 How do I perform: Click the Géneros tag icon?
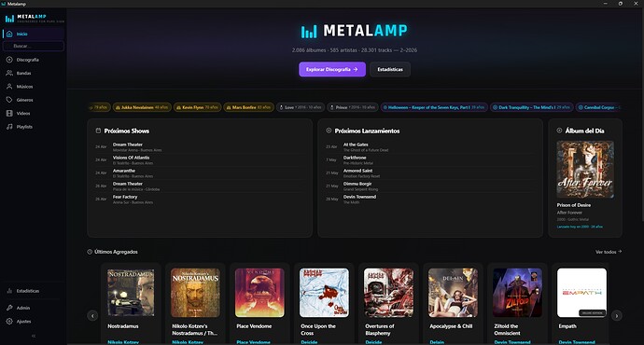[x=9, y=100]
